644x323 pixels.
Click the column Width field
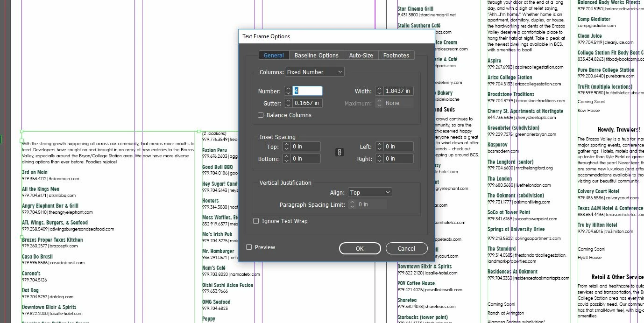tap(399, 91)
